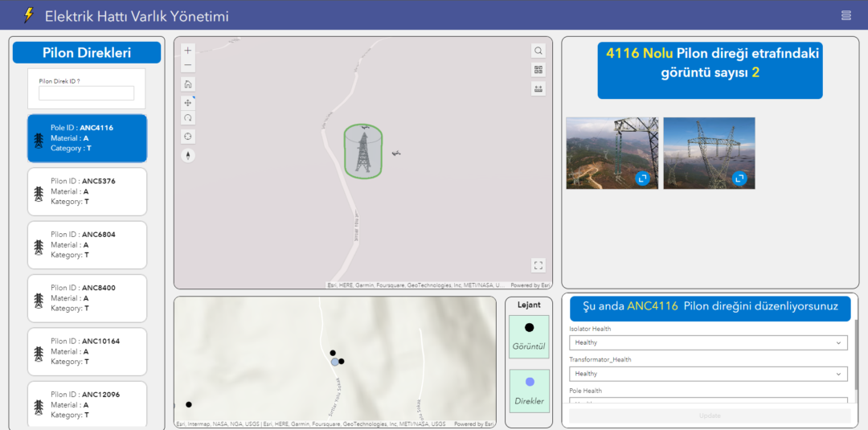Open the Pole Health dropdown
Screen dimensions: 868x430
pos(708,402)
